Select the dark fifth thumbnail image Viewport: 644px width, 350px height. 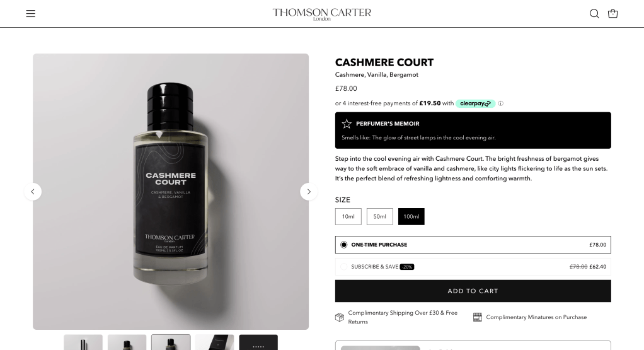tap(258, 342)
